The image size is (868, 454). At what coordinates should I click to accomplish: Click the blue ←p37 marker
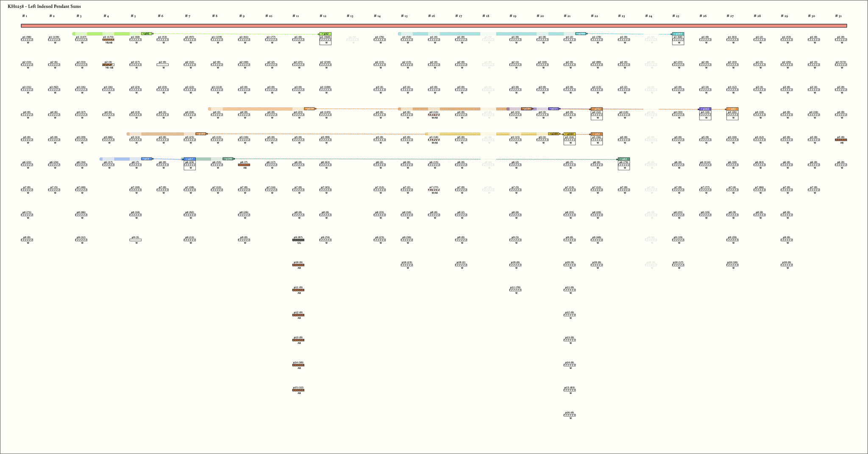(190, 159)
